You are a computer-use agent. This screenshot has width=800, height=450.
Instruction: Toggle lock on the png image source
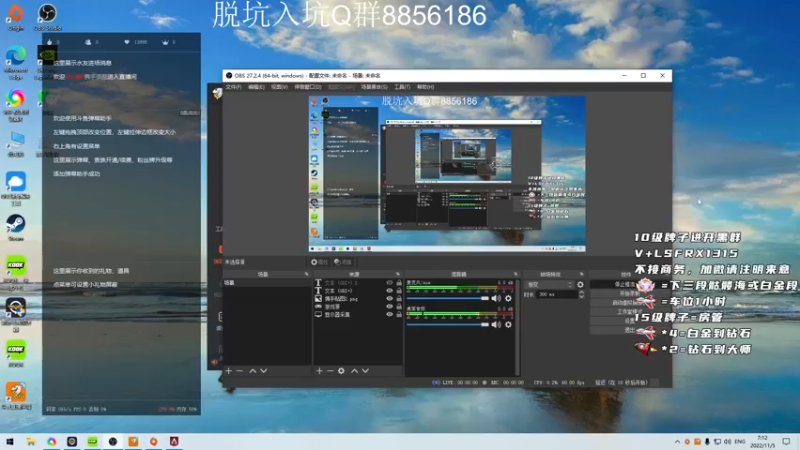pos(399,298)
